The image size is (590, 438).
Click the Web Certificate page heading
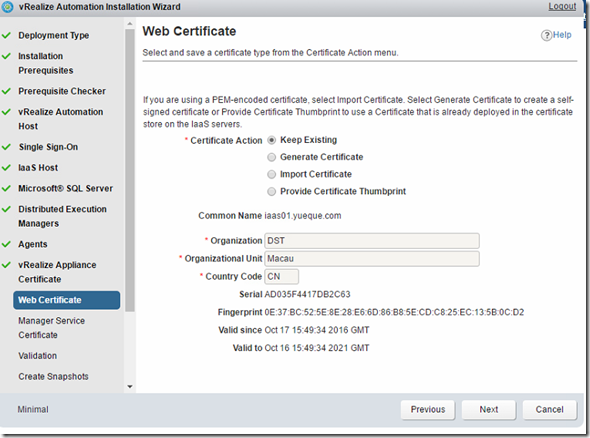click(x=189, y=31)
